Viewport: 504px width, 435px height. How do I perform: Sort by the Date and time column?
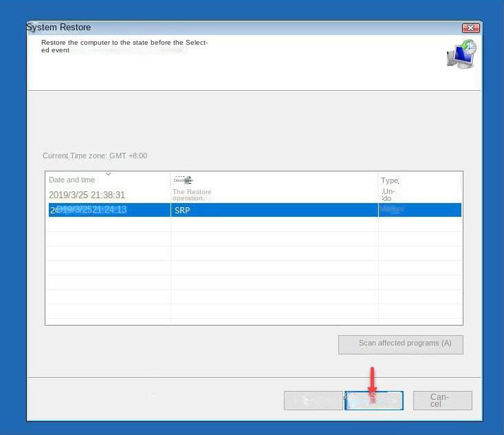click(x=72, y=180)
